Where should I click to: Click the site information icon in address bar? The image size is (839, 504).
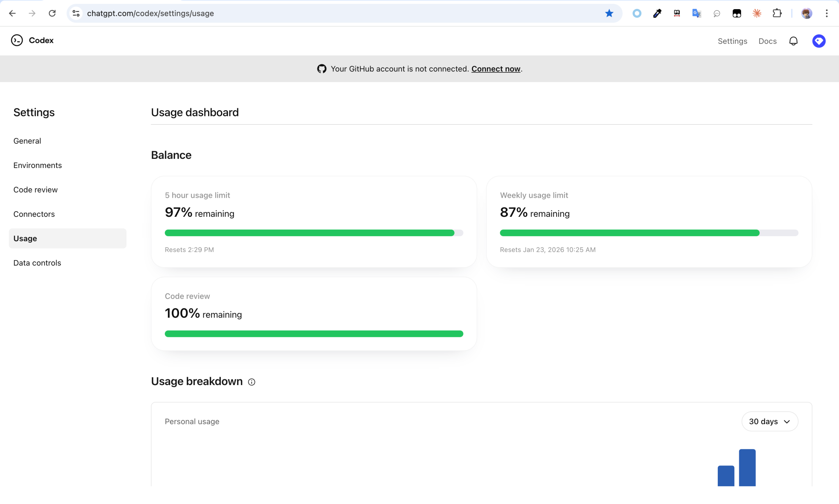[76, 13]
